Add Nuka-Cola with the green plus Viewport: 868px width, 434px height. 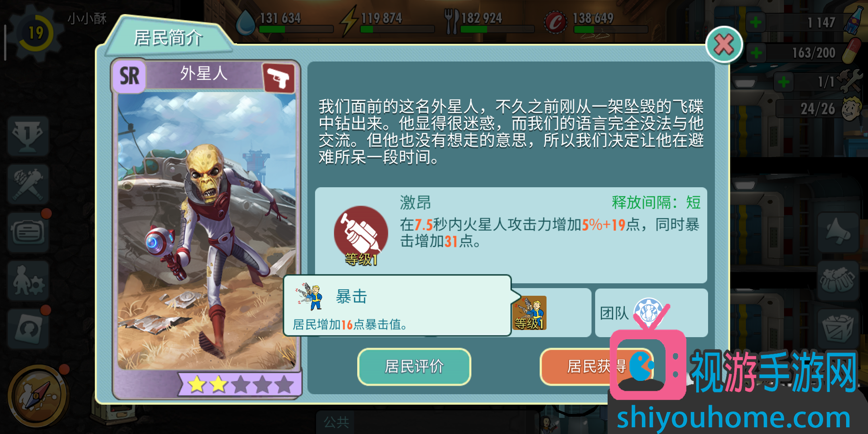pyautogui.click(x=756, y=22)
